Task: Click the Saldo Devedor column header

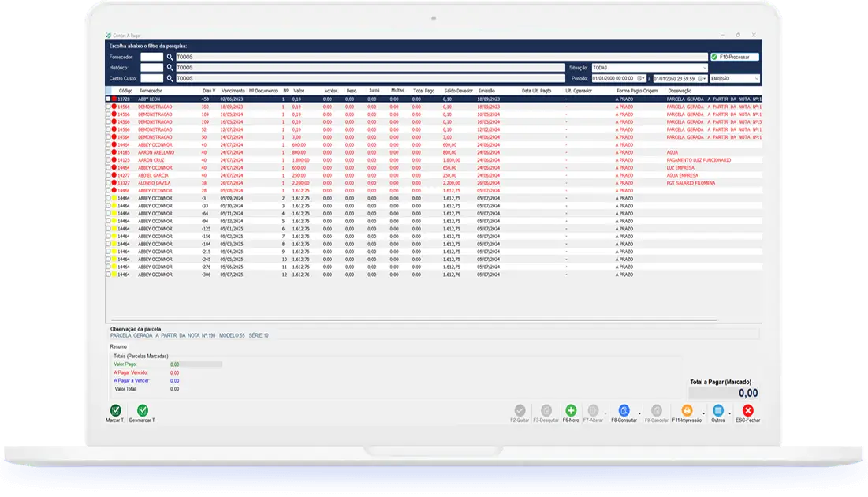Action: [457, 91]
